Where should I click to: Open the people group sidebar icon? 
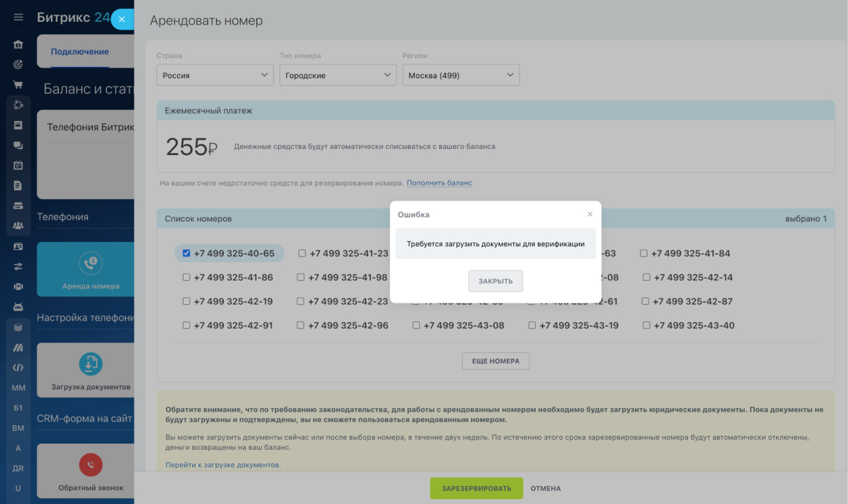(x=18, y=226)
